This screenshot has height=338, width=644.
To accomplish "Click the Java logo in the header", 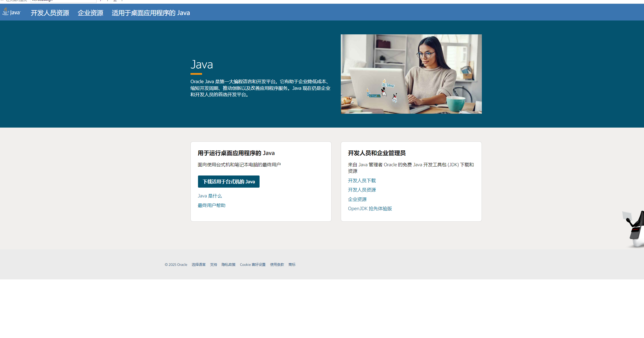I will coord(12,12).
